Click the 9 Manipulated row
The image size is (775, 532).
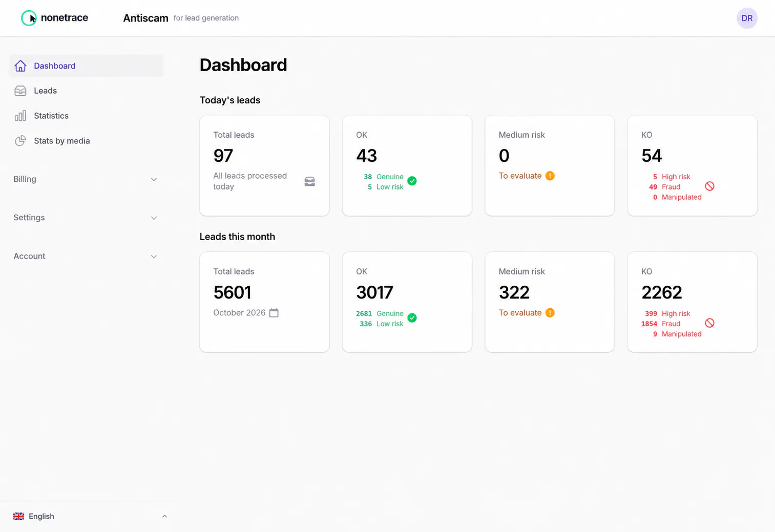tap(677, 334)
